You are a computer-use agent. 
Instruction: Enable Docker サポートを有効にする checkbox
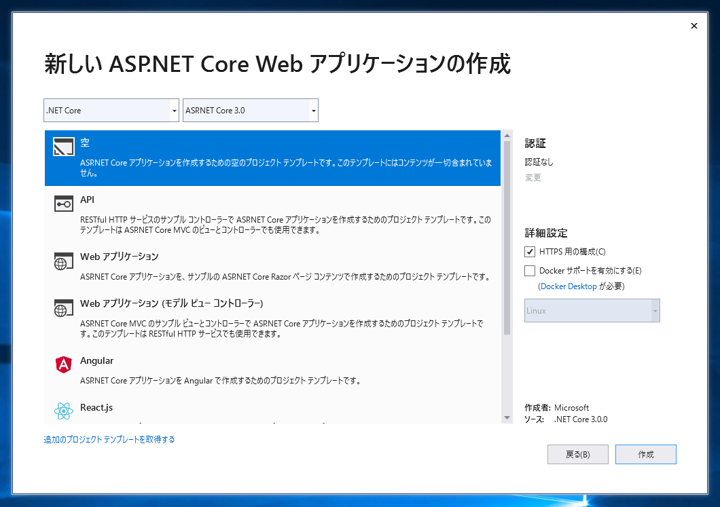coord(529,270)
